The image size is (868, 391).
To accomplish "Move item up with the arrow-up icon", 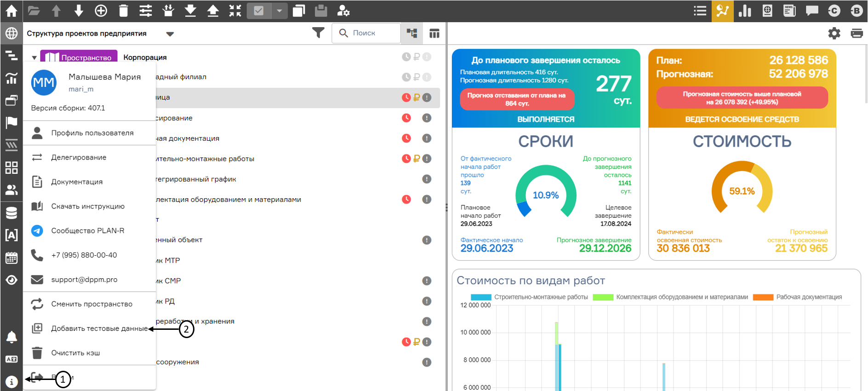I will (56, 11).
